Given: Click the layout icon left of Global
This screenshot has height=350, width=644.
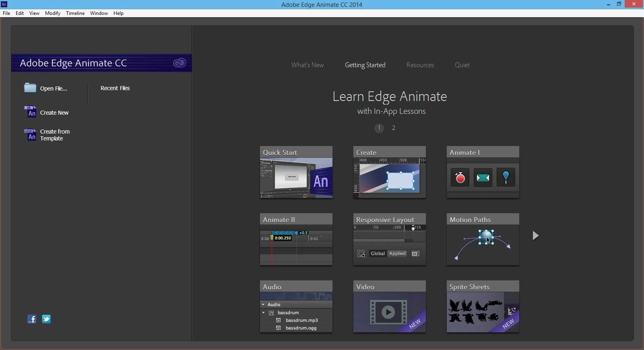Looking at the screenshot, I should [x=361, y=253].
